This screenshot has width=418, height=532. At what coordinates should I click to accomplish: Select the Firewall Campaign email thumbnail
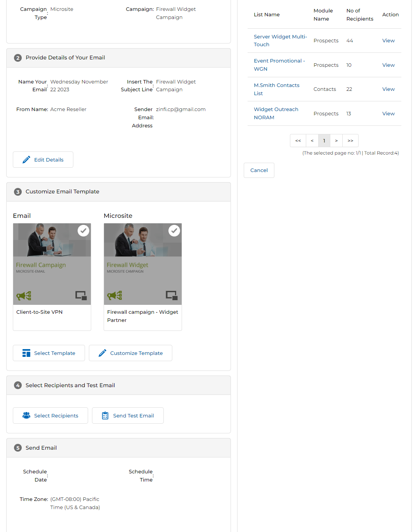[x=52, y=264]
